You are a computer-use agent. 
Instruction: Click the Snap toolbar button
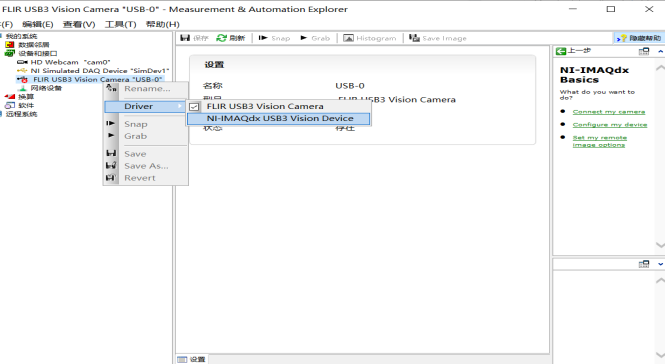(274, 38)
